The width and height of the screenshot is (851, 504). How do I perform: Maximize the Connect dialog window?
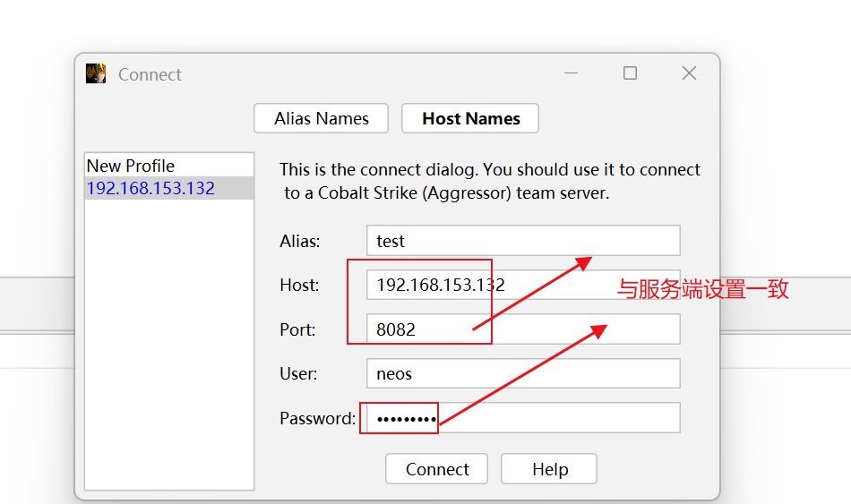point(630,73)
